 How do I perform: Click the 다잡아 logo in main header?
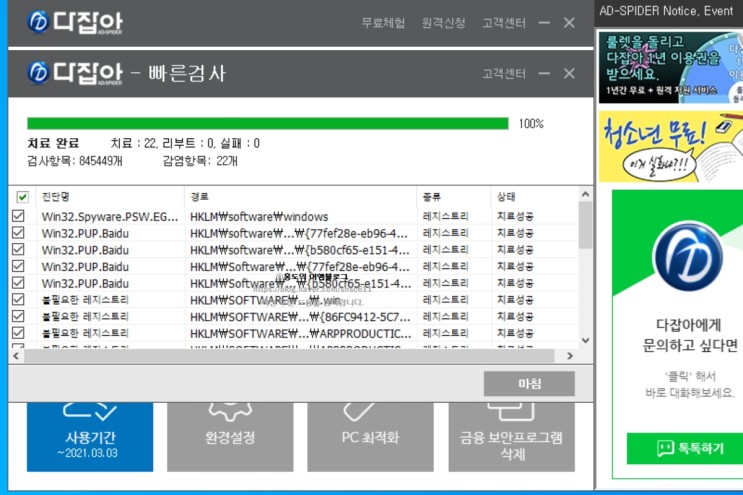click(x=75, y=22)
